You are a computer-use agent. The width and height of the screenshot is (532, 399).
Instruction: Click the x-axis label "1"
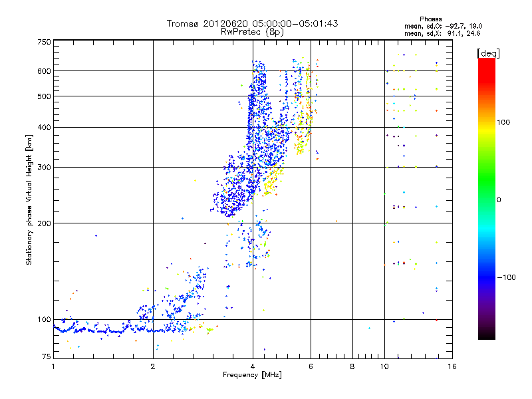(x=53, y=366)
